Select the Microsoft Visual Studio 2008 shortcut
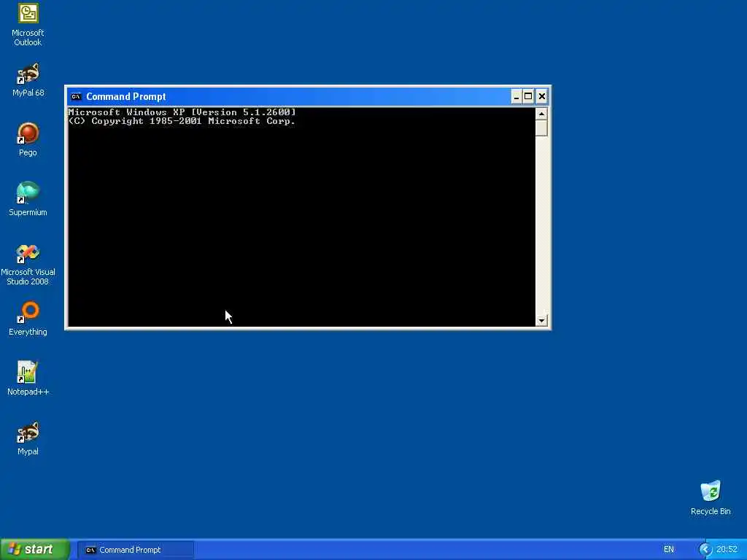This screenshot has height=560, width=747. (28, 265)
